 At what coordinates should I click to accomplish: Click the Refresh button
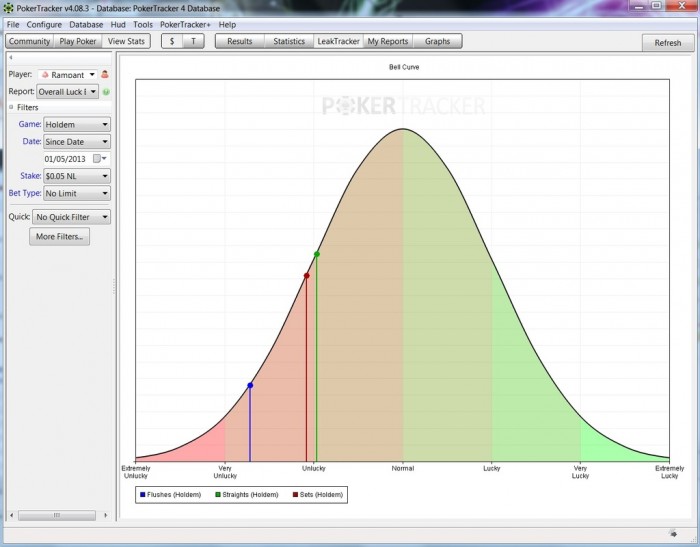pyautogui.click(x=668, y=43)
